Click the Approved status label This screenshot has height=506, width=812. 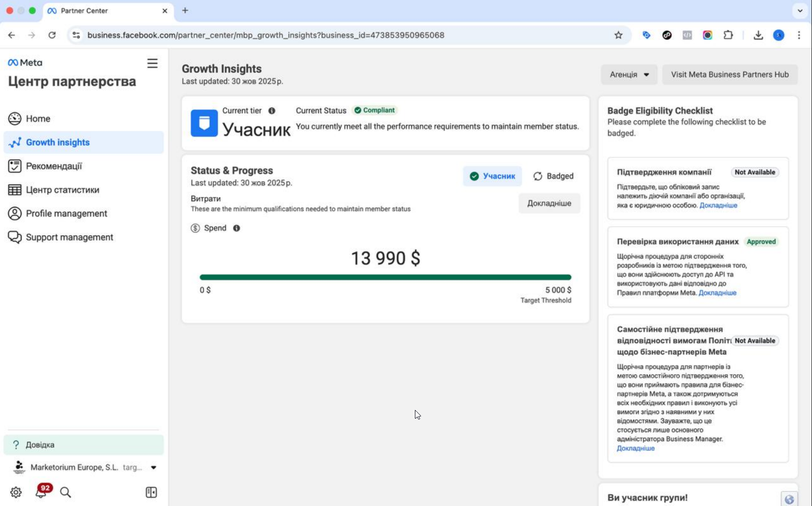coord(761,242)
